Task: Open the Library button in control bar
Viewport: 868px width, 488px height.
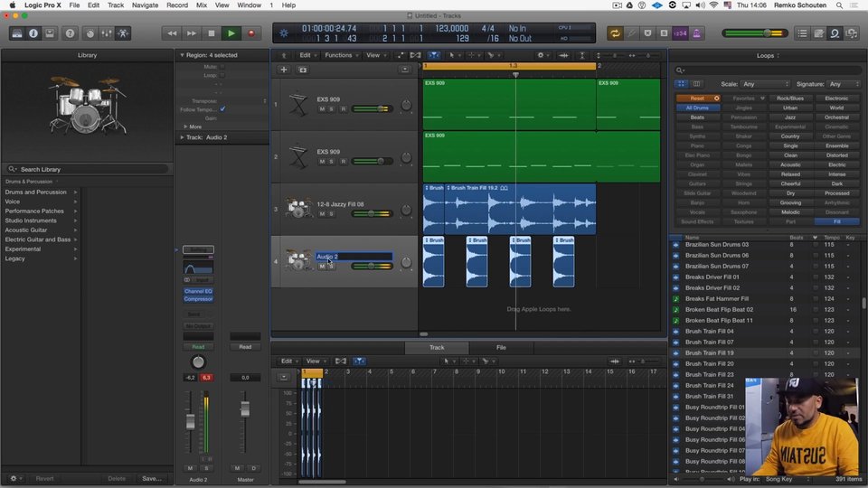Action: click(17, 33)
